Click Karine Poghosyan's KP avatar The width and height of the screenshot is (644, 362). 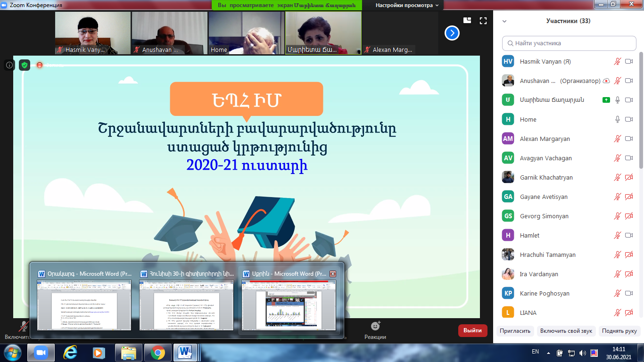[508, 293]
